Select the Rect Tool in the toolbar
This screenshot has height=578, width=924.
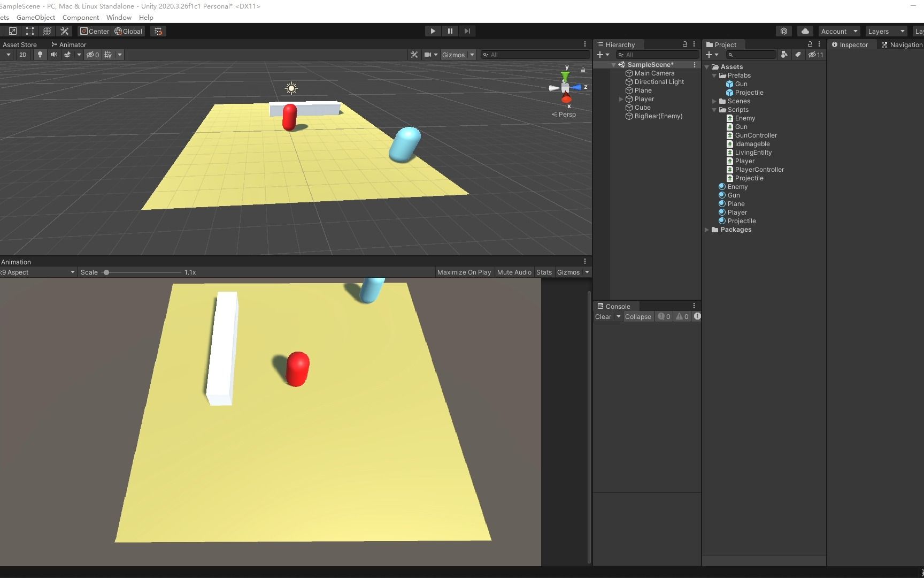pyautogui.click(x=29, y=31)
